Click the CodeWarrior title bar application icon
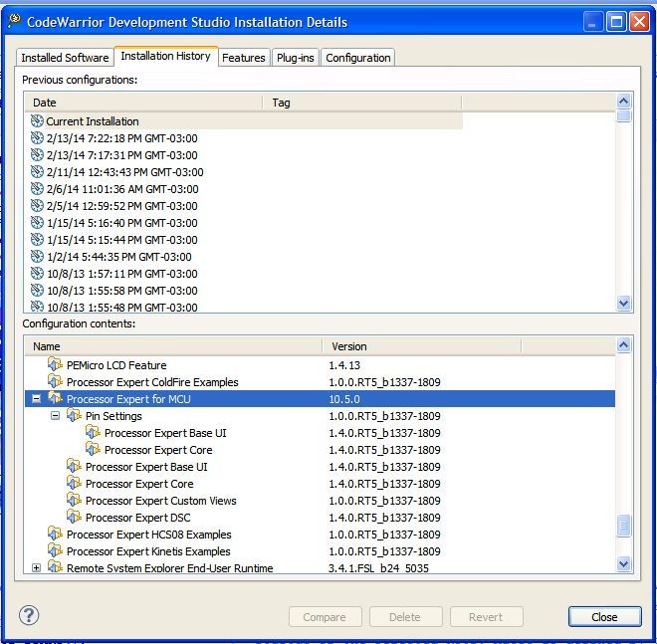657x644 pixels. click(x=15, y=21)
